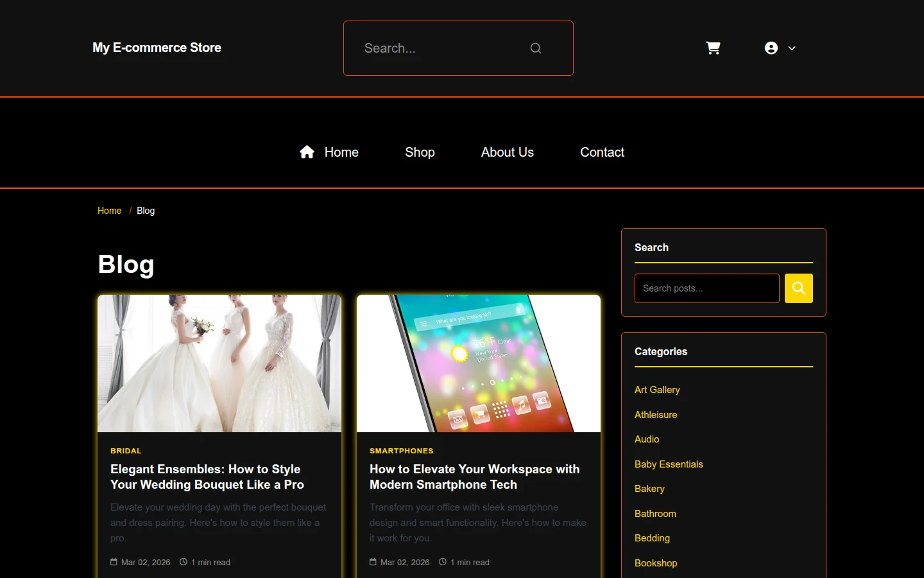Click the header search magnifier icon

coord(536,48)
